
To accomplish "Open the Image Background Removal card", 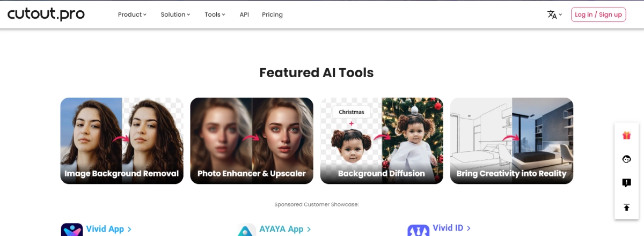I will [122, 141].
